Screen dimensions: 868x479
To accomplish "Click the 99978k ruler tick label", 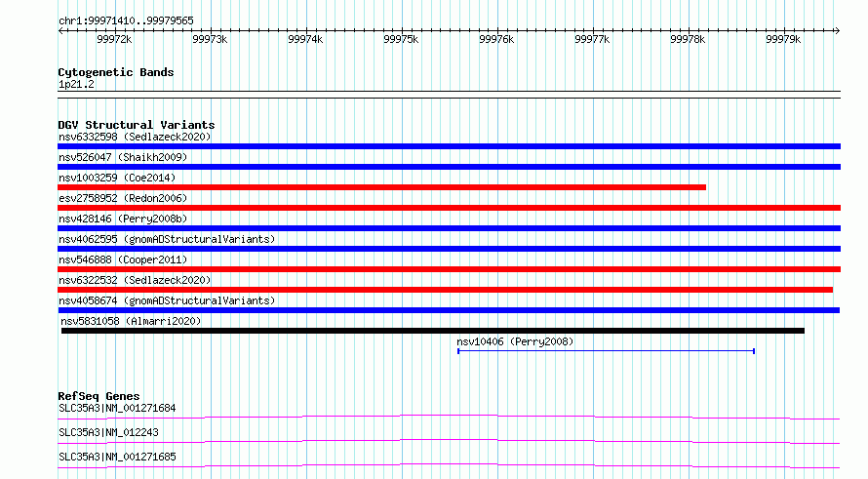I will 688,39.
